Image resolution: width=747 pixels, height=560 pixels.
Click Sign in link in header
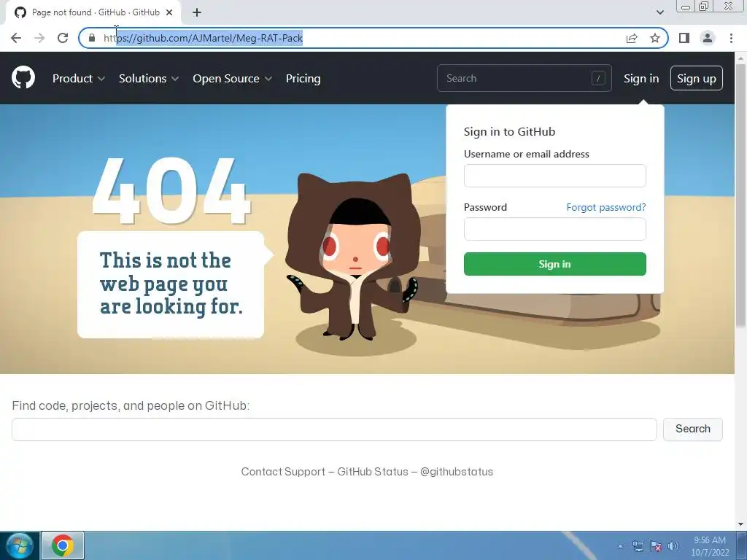point(641,78)
